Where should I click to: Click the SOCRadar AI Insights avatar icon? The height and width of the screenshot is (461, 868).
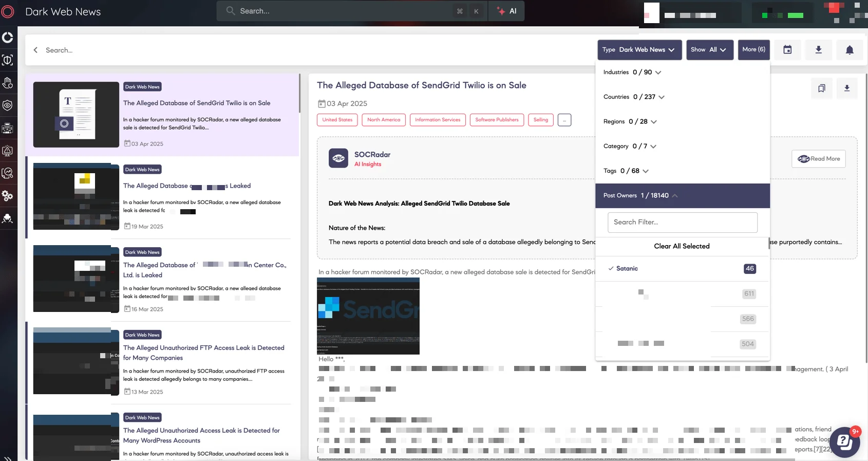coord(338,158)
